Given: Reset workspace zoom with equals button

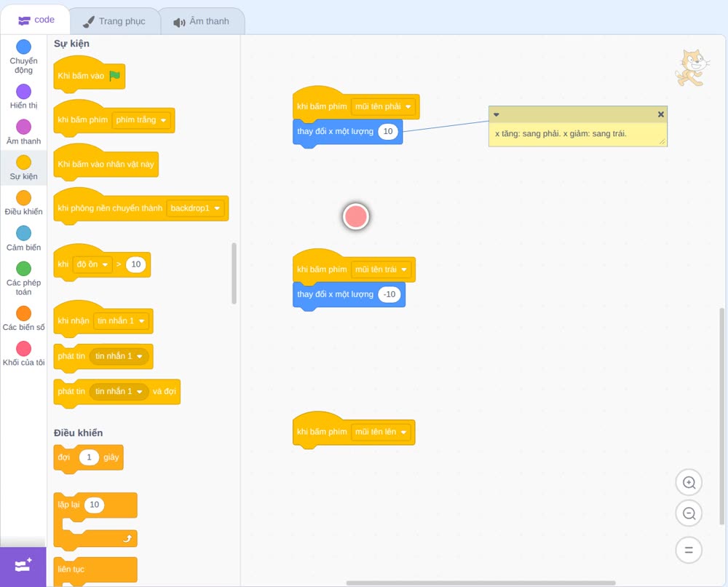Looking at the screenshot, I should pyautogui.click(x=689, y=551).
